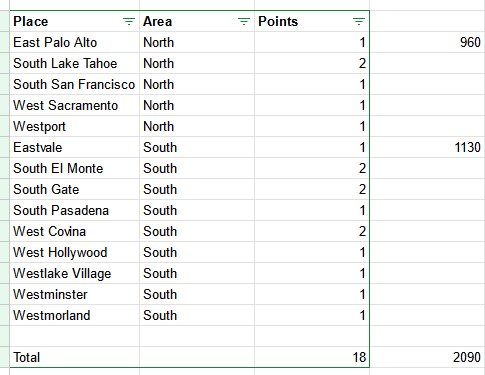Click the cell containing 2090
This screenshot has height=375, width=485.
coord(427,357)
